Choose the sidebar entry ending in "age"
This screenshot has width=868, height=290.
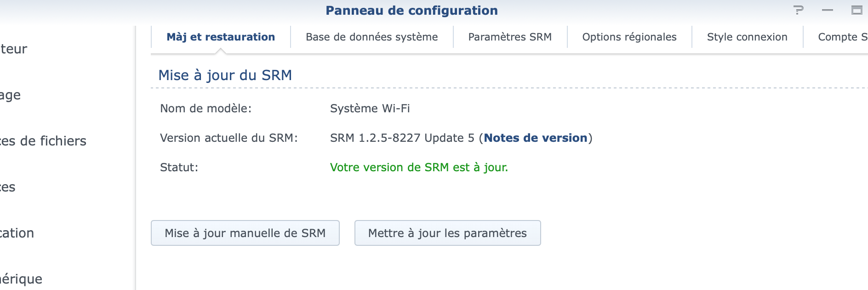10,95
